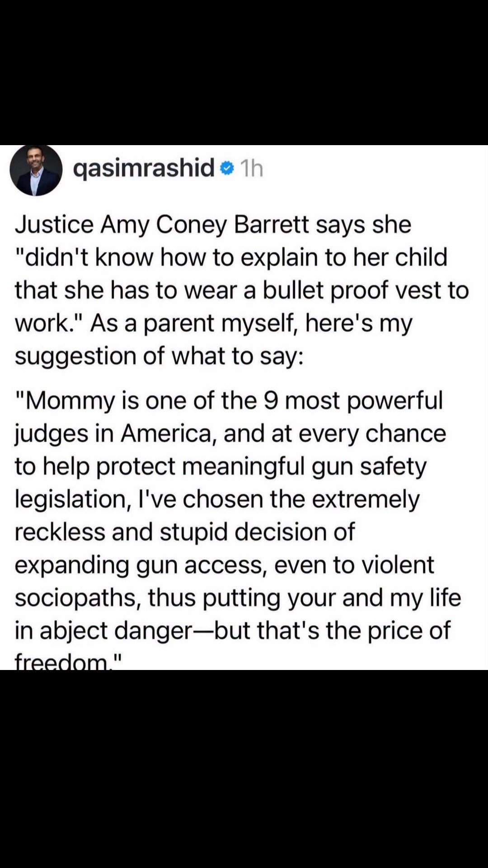
Task: Click the qasimrashid username
Action: [x=144, y=169]
